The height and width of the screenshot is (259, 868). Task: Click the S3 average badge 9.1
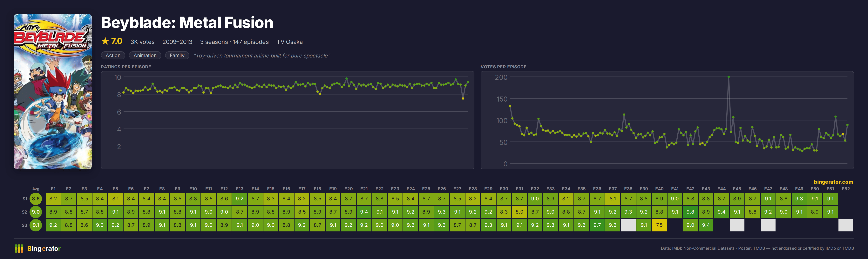[36, 225]
